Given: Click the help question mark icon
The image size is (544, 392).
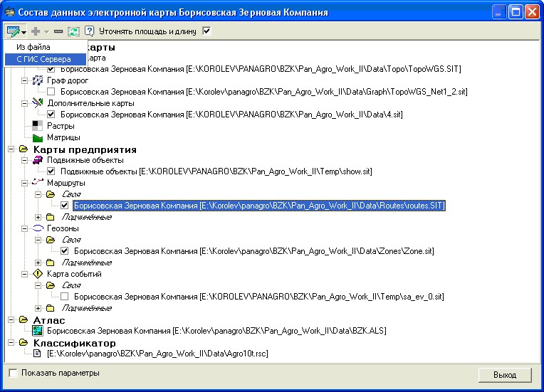Looking at the screenshot, I should (89, 31).
